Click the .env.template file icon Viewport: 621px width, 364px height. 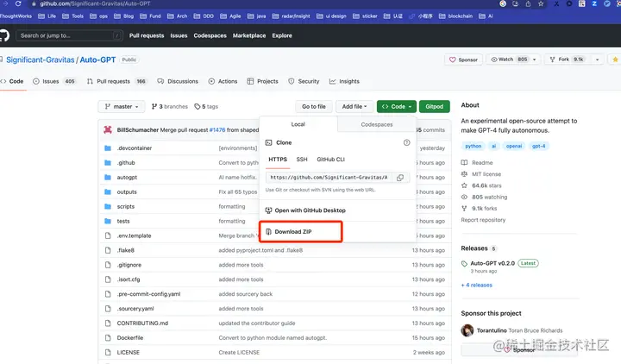108,235
